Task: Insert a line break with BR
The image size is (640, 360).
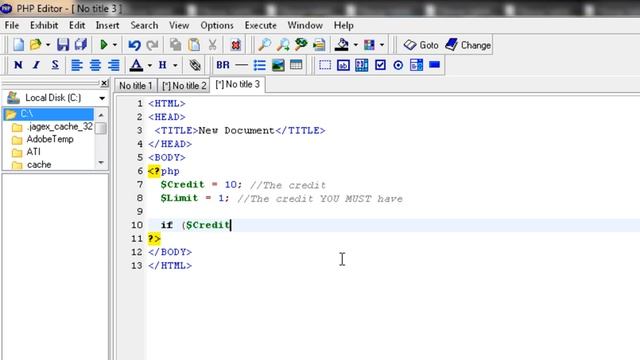Action: 223,65
